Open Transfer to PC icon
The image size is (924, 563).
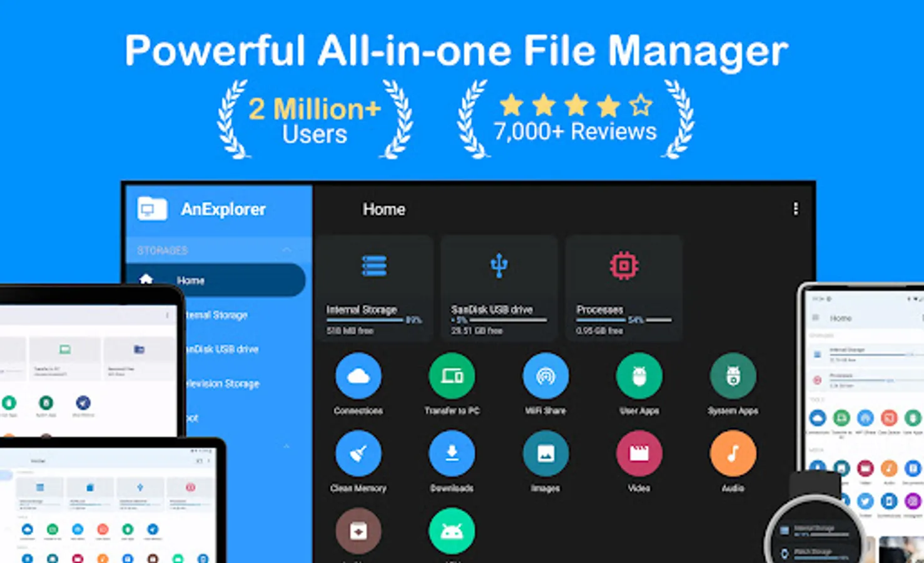(x=452, y=376)
